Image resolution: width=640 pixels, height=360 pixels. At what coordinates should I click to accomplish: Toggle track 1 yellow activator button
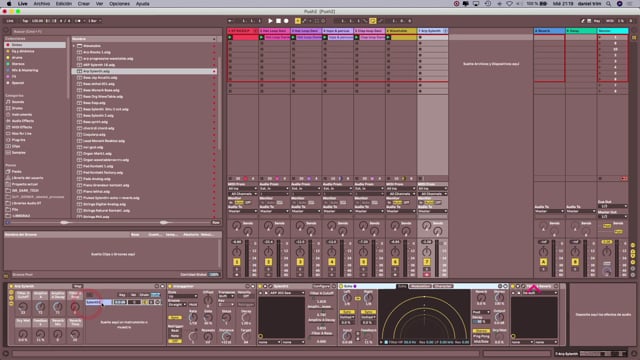coord(237,262)
